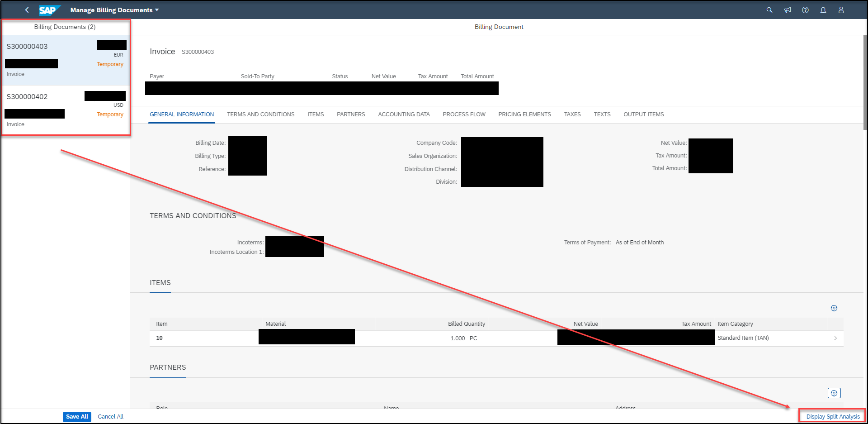Switch to Output Items tab
The image size is (868, 424).
644,114
